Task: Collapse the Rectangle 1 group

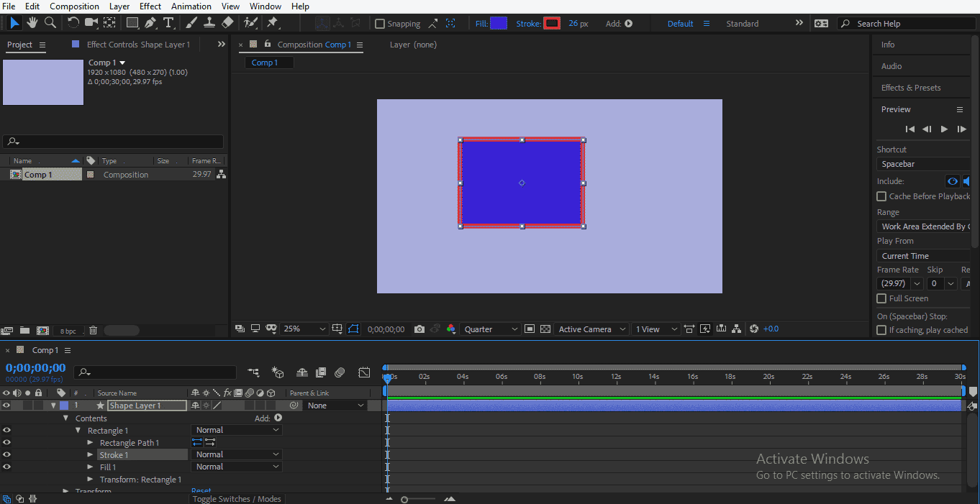Action: click(78, 429)
